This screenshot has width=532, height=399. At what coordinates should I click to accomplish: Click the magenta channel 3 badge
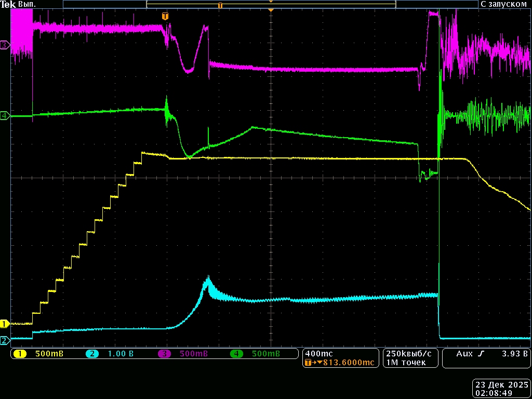pyautogui.click(x=164, y=354)
